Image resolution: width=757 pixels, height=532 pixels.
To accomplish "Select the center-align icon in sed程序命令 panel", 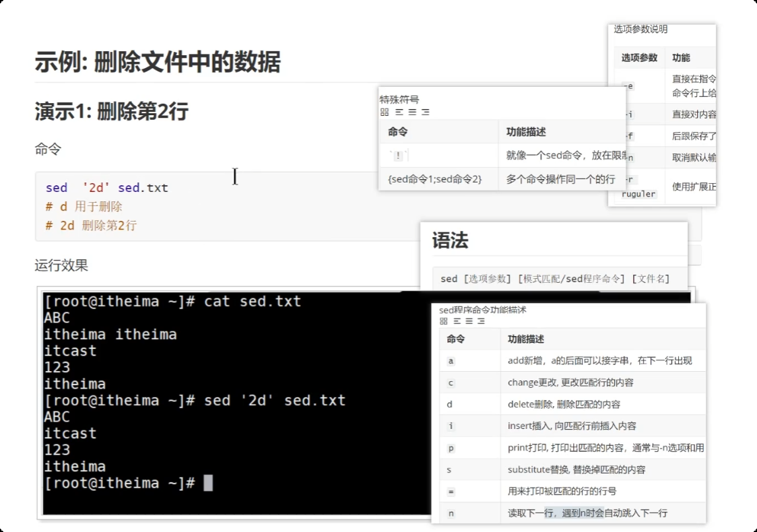I will (469, 321).
